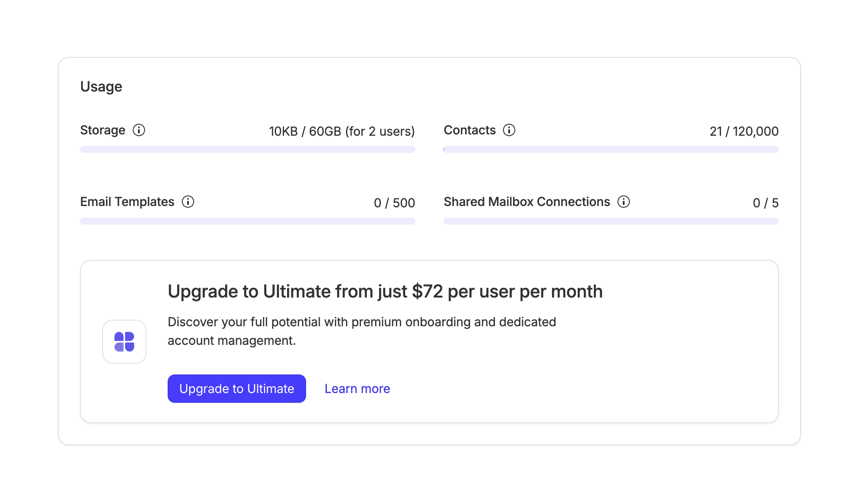Click the purple app logo icon

[x=124, y=342]
